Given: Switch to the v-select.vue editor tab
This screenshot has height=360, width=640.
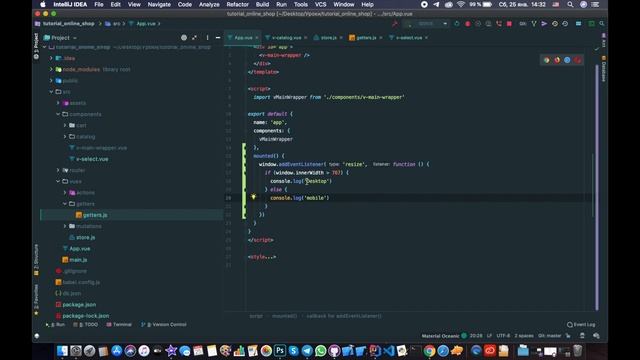Looking at the screenshot, I should (x=409, y=38).
